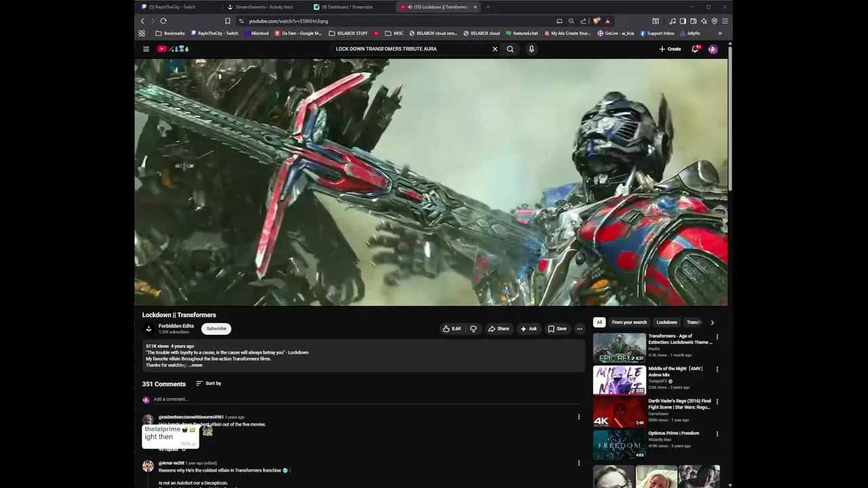This screenshot has width=868, height=488.
Task: Open a new browser tab
Action: (488, 7)
